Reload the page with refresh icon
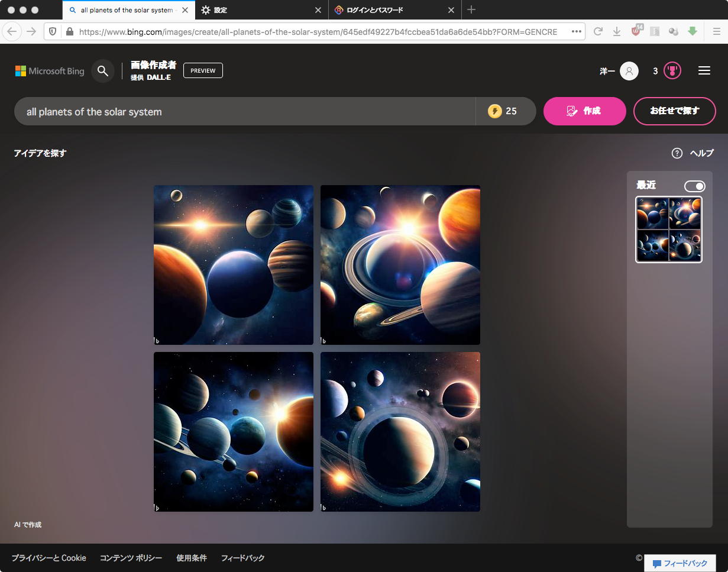Image resolution: width=728 pixels, height=572 pixels. coord(598,32)
